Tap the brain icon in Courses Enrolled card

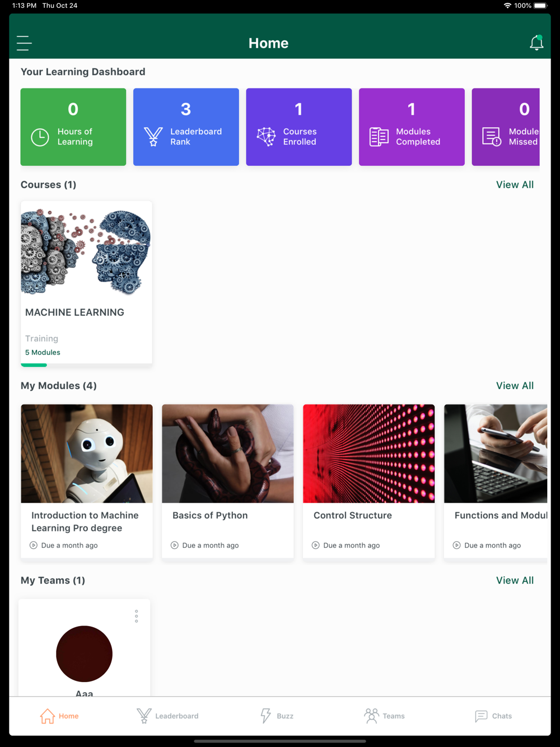[x=266, y=137]
